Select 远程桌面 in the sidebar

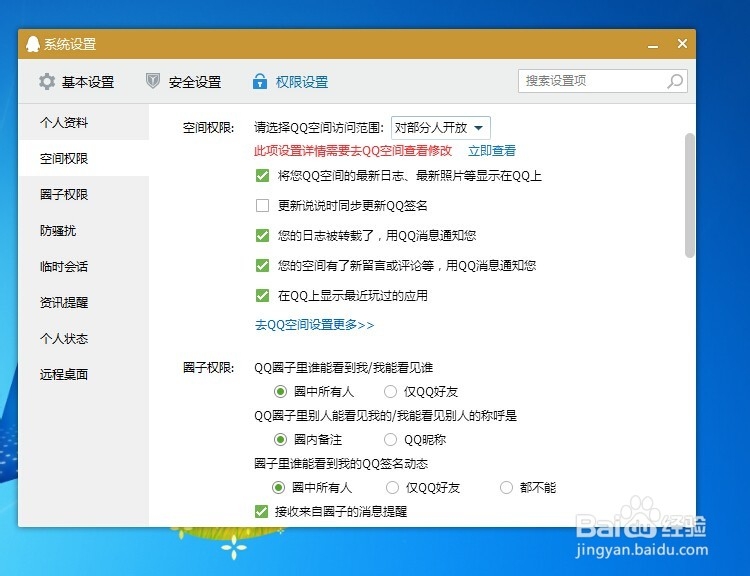point(84,374)
